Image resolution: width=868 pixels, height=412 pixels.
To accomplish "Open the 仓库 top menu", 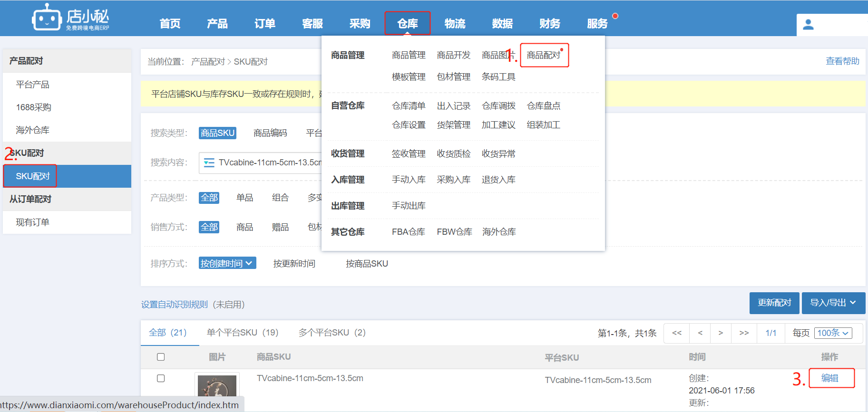I will point(408,23).
